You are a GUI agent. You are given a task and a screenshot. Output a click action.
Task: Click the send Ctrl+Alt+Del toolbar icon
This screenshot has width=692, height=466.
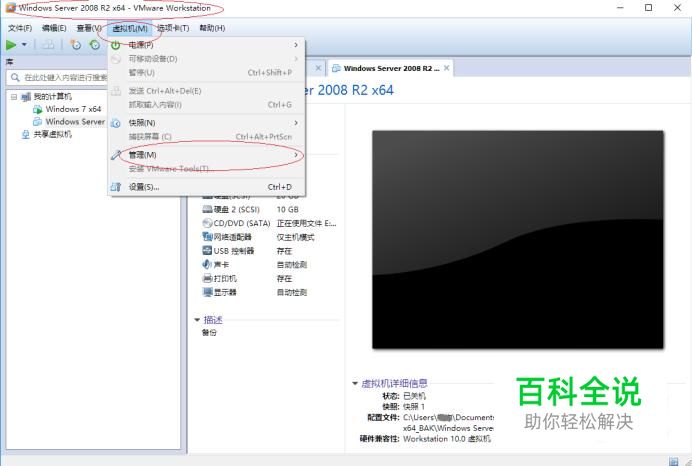(48, 45)
